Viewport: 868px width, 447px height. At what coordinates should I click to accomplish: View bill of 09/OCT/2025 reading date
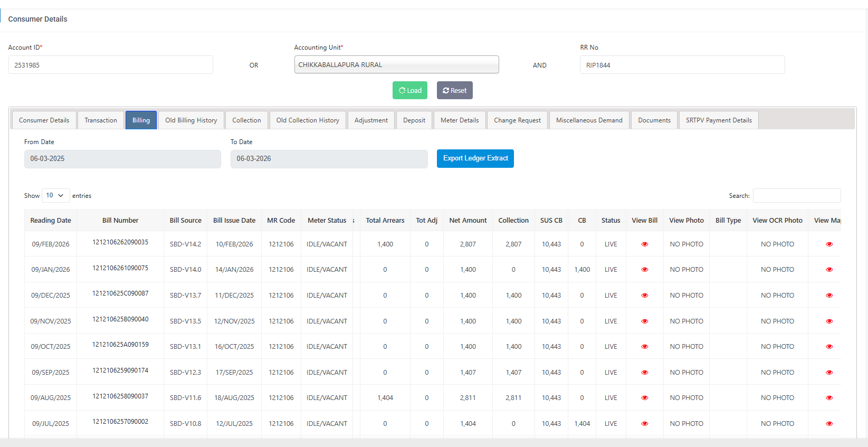(644, 347)
